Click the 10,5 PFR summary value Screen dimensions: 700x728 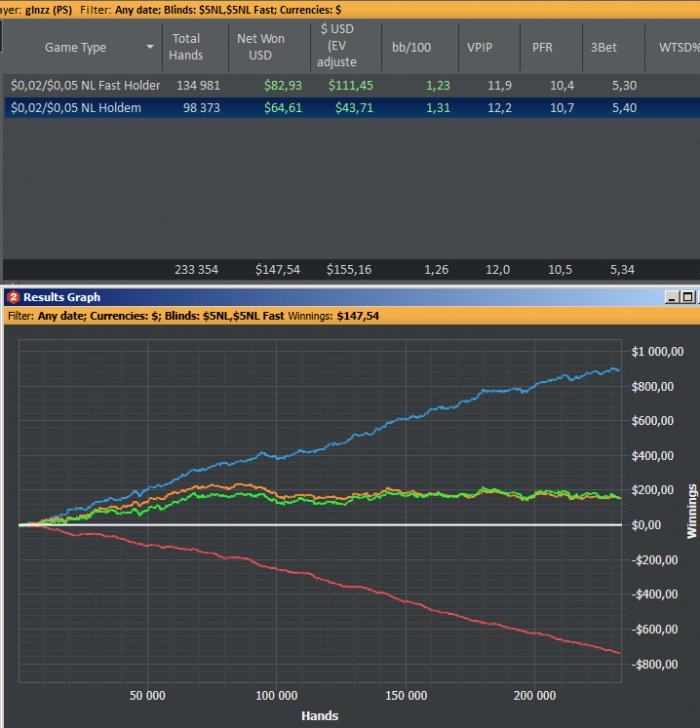point(560,270)
